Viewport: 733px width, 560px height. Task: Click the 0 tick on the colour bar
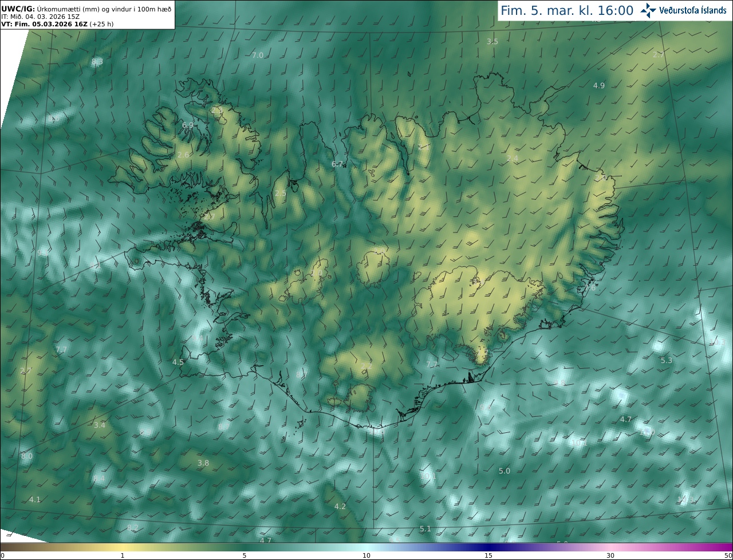pos(2,555)
